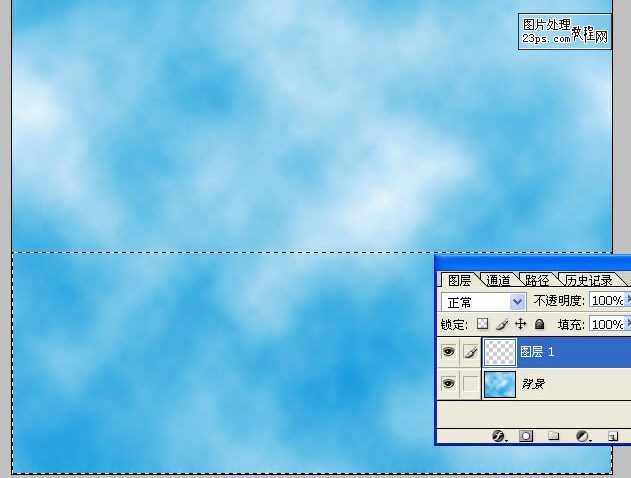Add a layer mask
Screen dimensions: 631x478
pos(526,436)
